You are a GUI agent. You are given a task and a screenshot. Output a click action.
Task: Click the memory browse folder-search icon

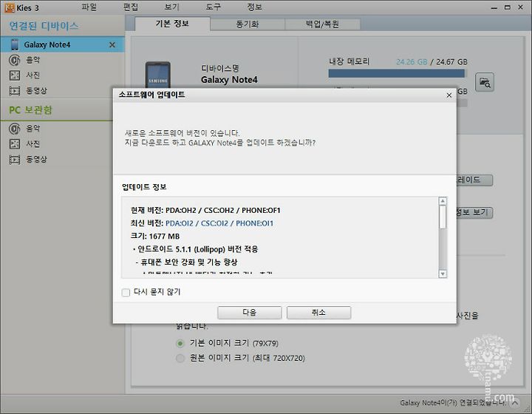[x=485, y=82]
